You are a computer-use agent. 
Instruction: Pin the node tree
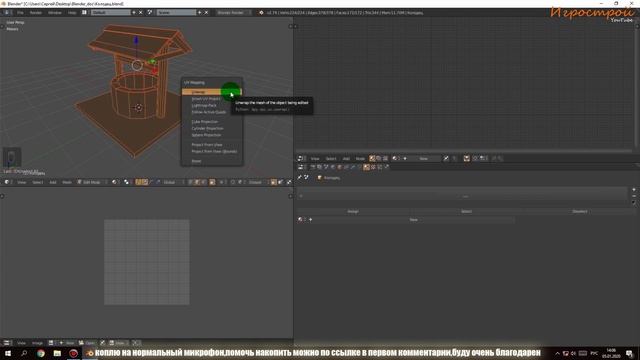click(x=446, y=158)
